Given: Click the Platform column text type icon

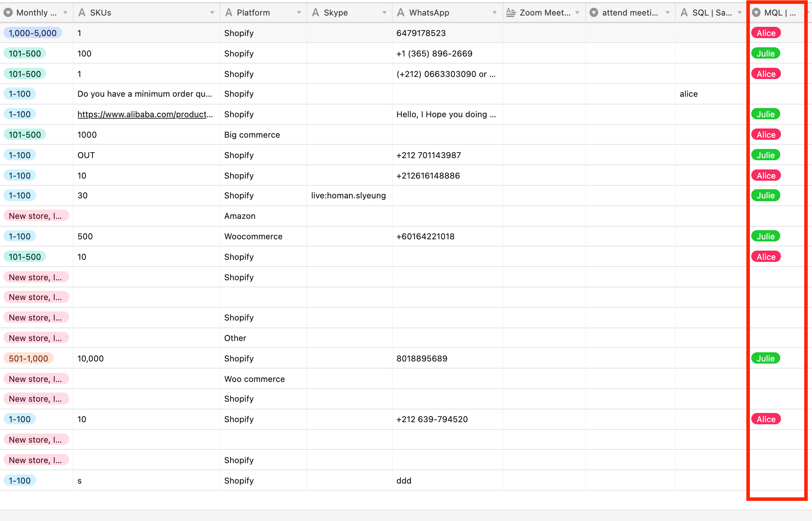Looking at the screenshot, I should click(x=229, y=13).
